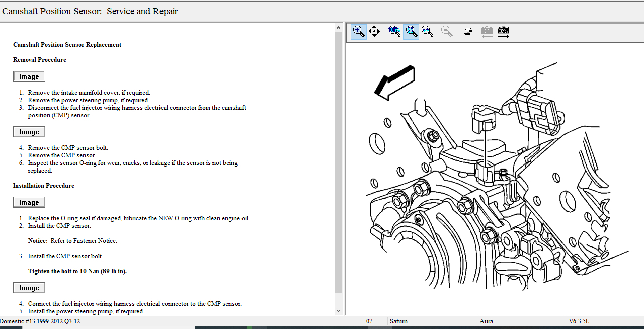This screenshot has height=329, width=644.
Task: Click 'Install the power steering pump' step
Action: click(86, 311)
